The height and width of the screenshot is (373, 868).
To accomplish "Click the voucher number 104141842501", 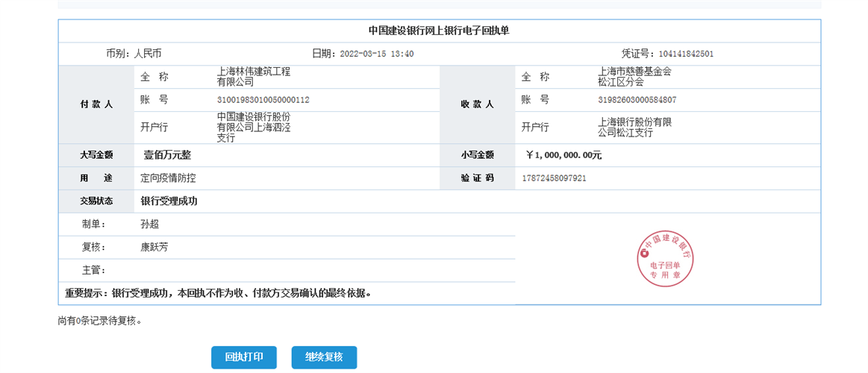I will pyautogui.click(x=686, y=54).
